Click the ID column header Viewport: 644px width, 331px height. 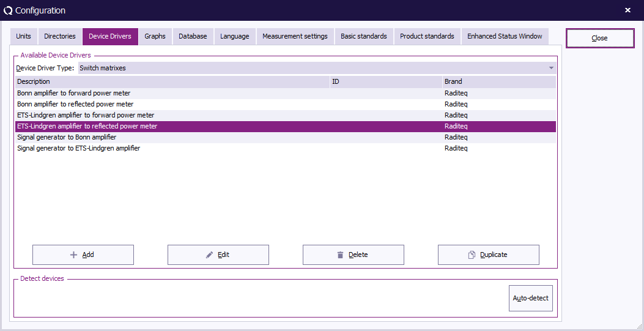click(x=385, y=81)
